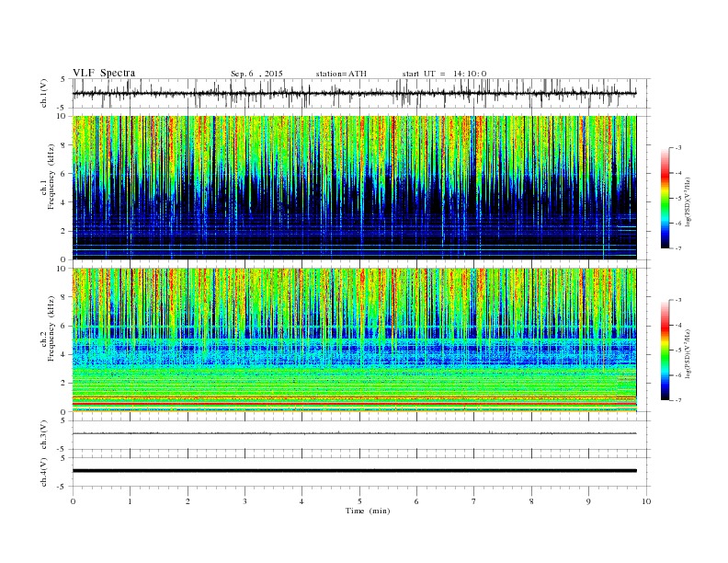728x563 pixels.
Task: Click the "-7" tick on ch.2 color bar
Action: (678, 400)
